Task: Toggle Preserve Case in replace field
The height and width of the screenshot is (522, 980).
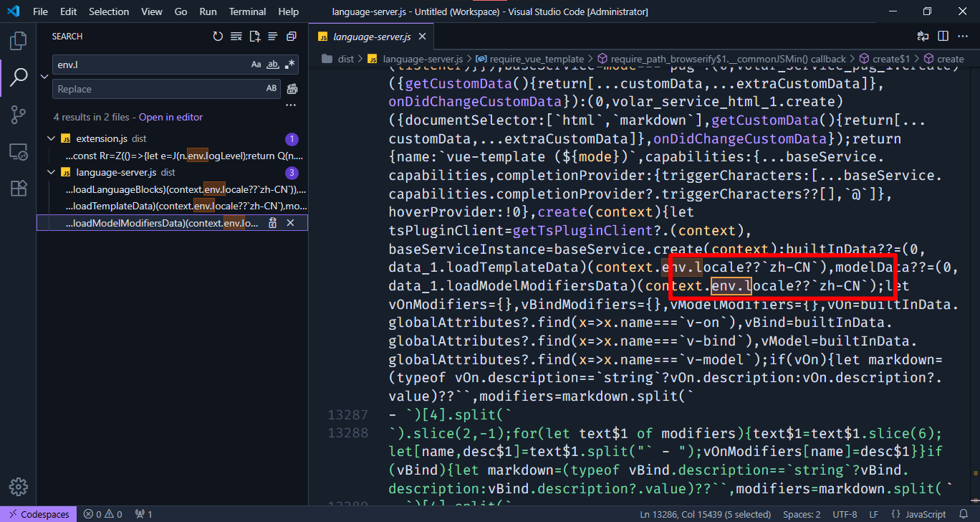Action: pyautogui.click(x=272, y=89)
